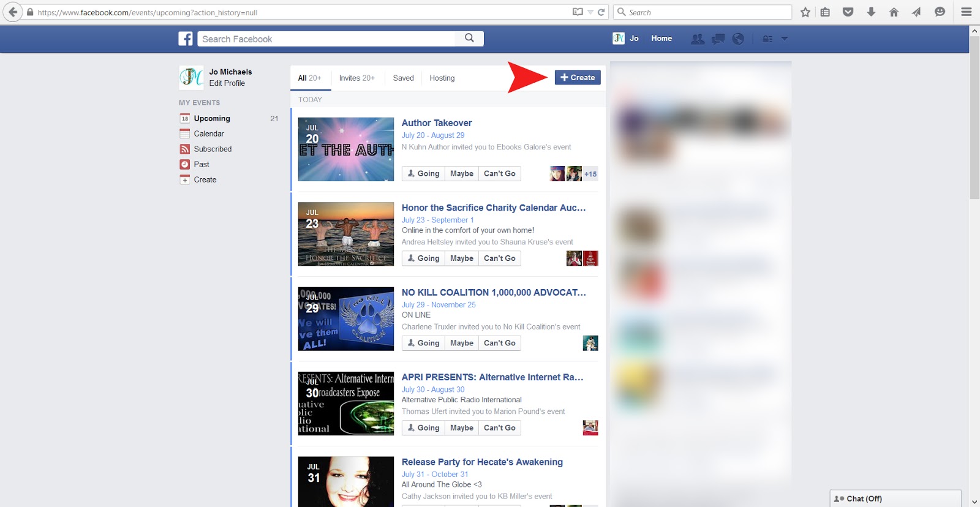Open Notifications globe icon
This screenshot has width=980, height=507.
click(738, 39)
